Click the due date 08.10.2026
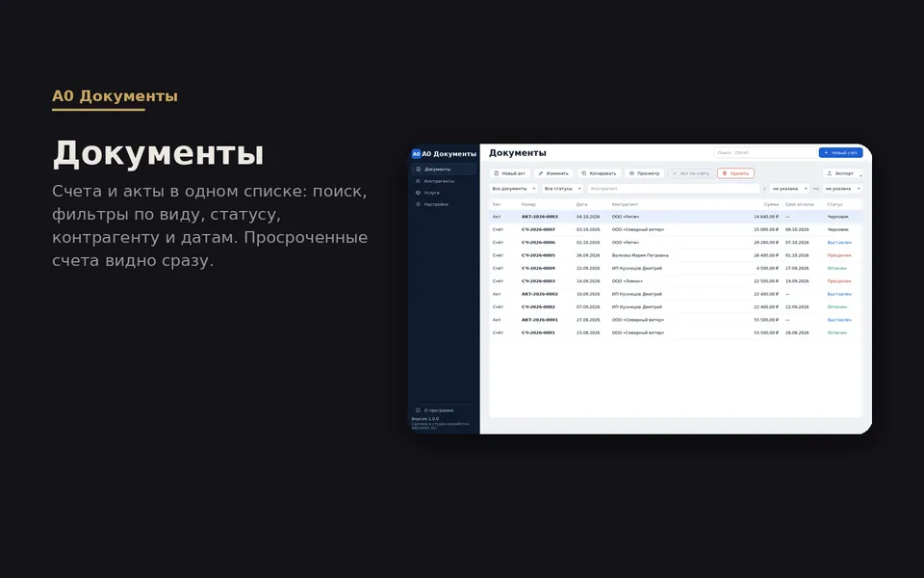924x578 pixels. coord(797,230)
